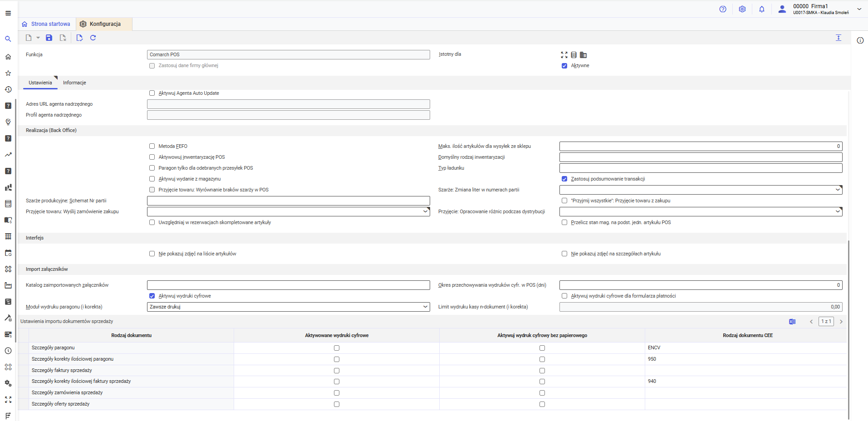
Task: Go to the previous table page
Action: tap(811, 322)
